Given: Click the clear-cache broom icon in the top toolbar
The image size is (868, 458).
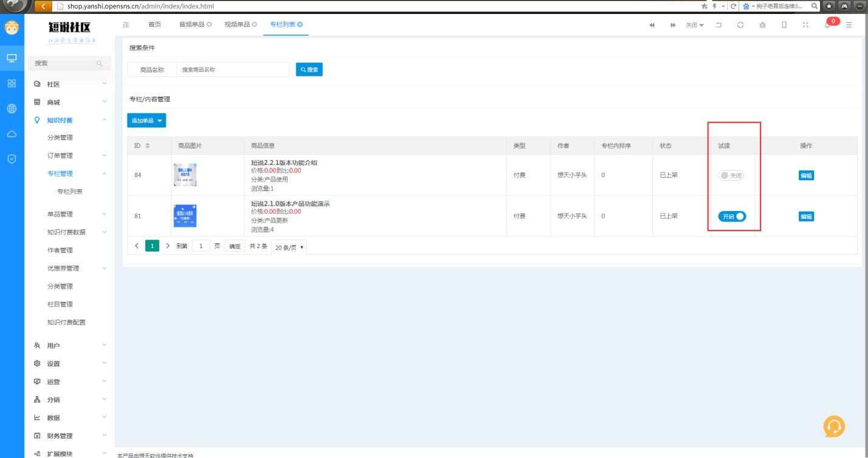Looking at the screenshot, I should point(762,25).
